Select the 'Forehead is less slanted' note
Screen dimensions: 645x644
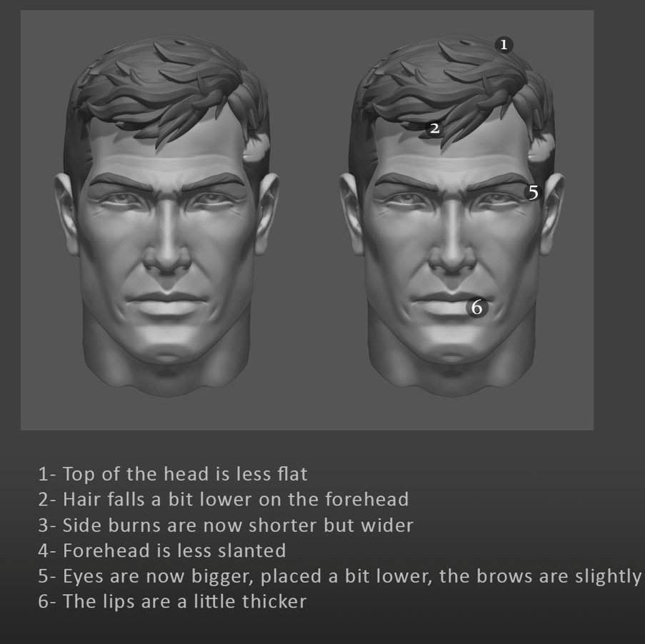pyautogui.click(x=161, y=550)
